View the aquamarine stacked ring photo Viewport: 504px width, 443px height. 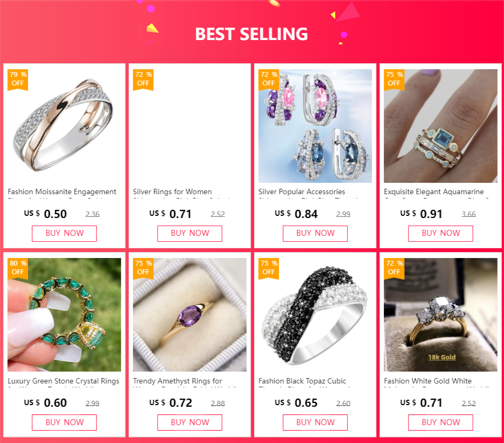[x=440, y=126]
